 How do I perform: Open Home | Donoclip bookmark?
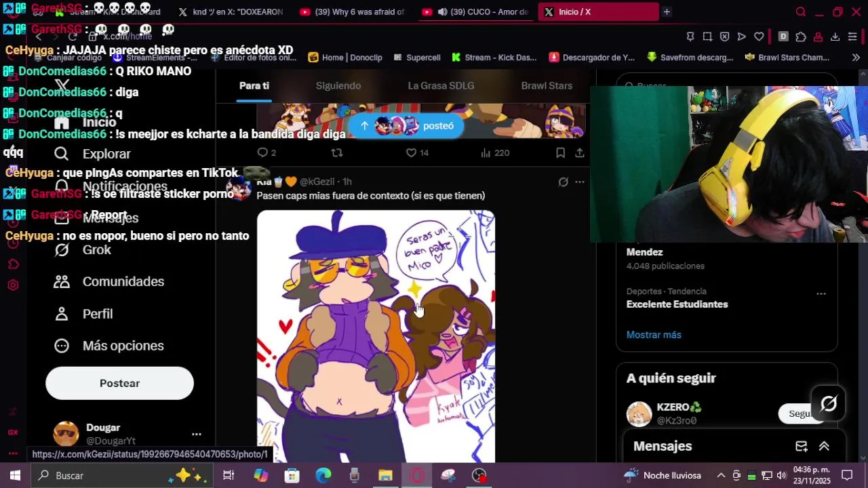345,58
